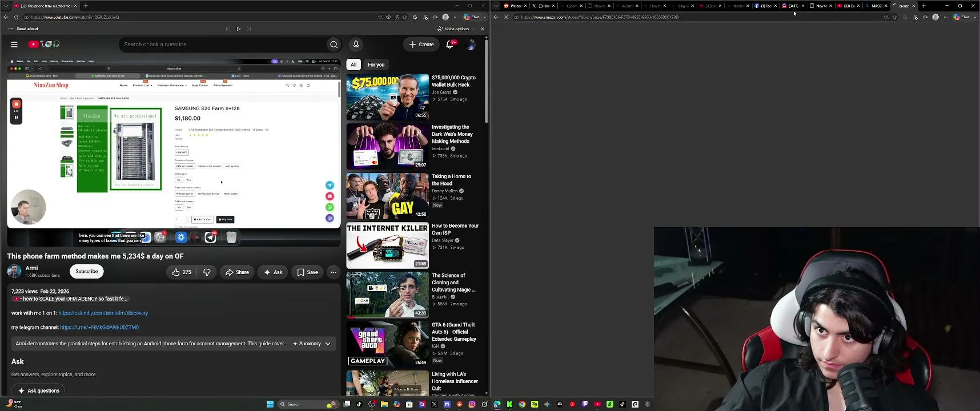This screenshot has width=980, height=411.
Task: Expand the video description summary chevron
Action: [x=328, y=344]
